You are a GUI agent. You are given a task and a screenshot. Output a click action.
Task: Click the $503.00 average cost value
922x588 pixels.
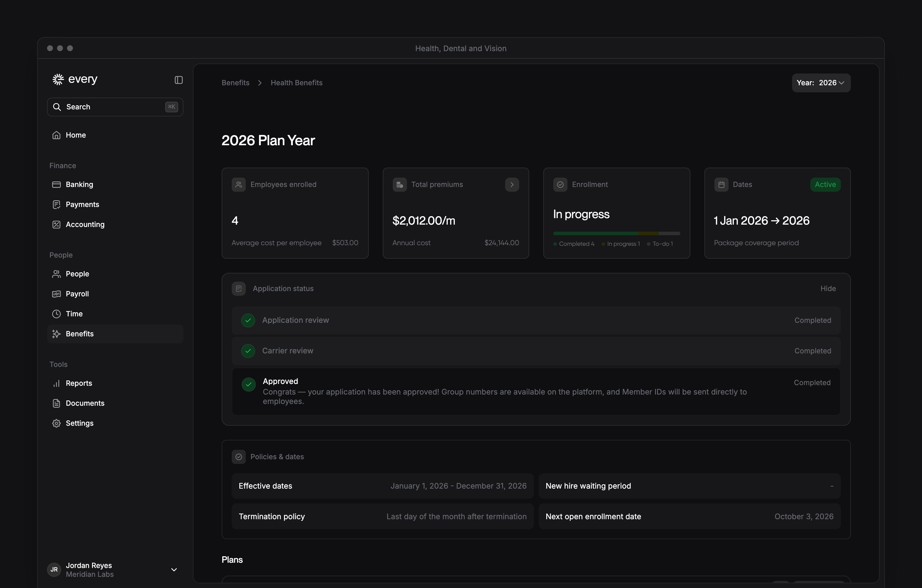click(x=345, y=243)
